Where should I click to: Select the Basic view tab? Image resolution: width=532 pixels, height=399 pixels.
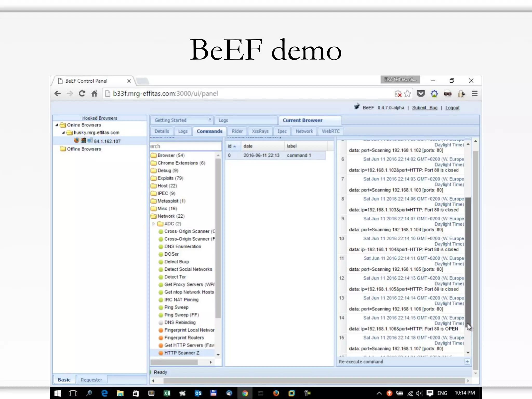point(64,380)
